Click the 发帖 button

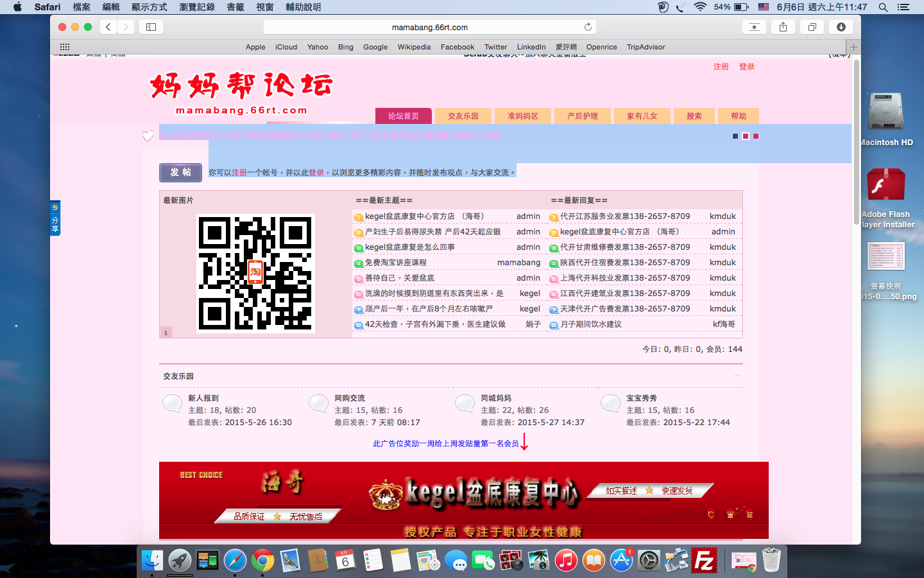pyautogui.click(x=180, y=173)
